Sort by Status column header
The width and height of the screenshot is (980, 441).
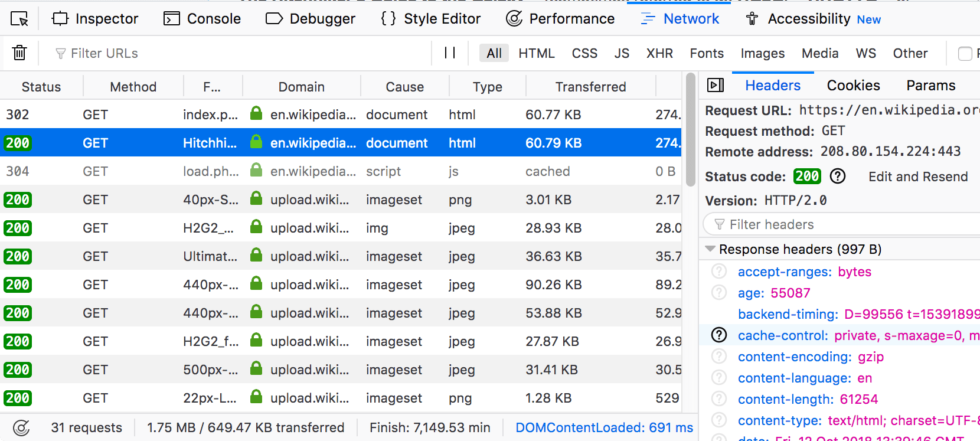[x=41, y=87]
